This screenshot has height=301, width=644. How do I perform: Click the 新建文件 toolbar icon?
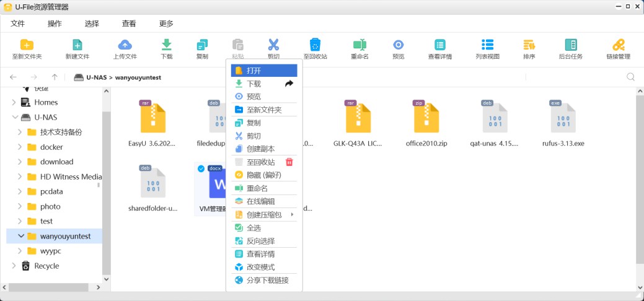tap(77, 45)
